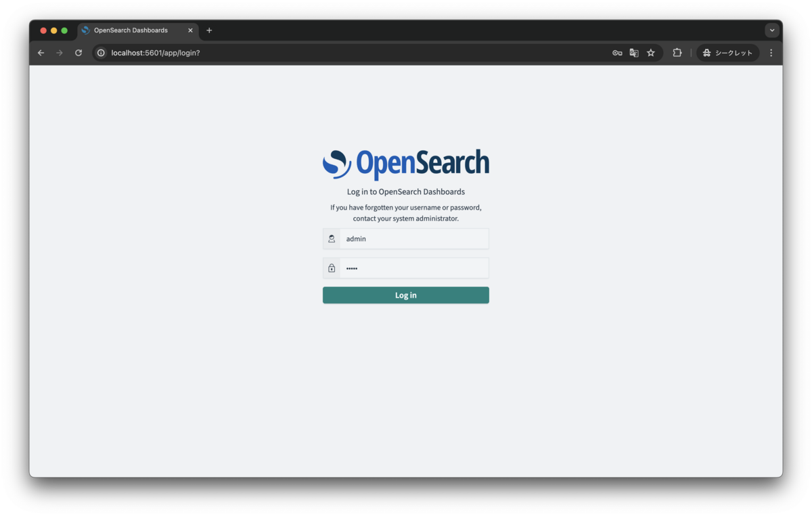Image resolution: width=812 pixels, height=516 pixels.
Task: Open the site information icon in address bar
Action: tap(100, 52)
